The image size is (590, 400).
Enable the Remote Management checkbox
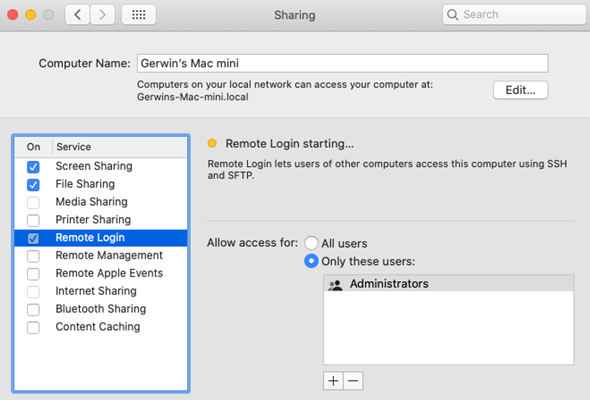33,256
